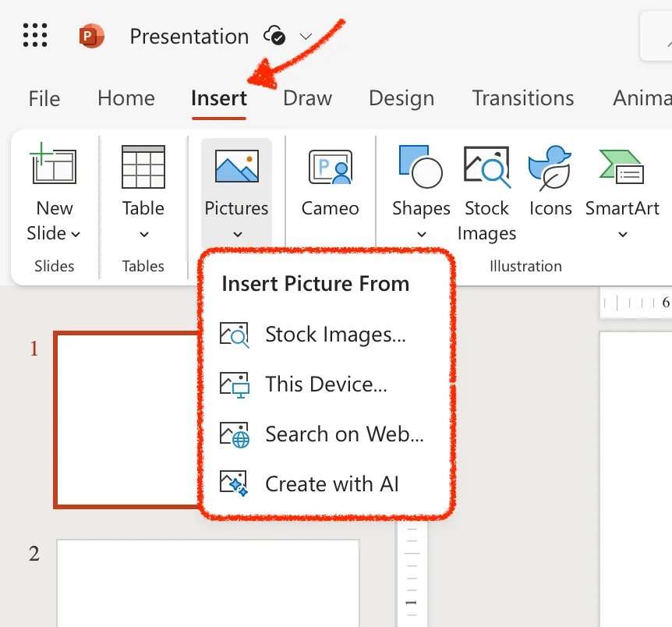Open Stock Images from the ribbon

[487, 194]
